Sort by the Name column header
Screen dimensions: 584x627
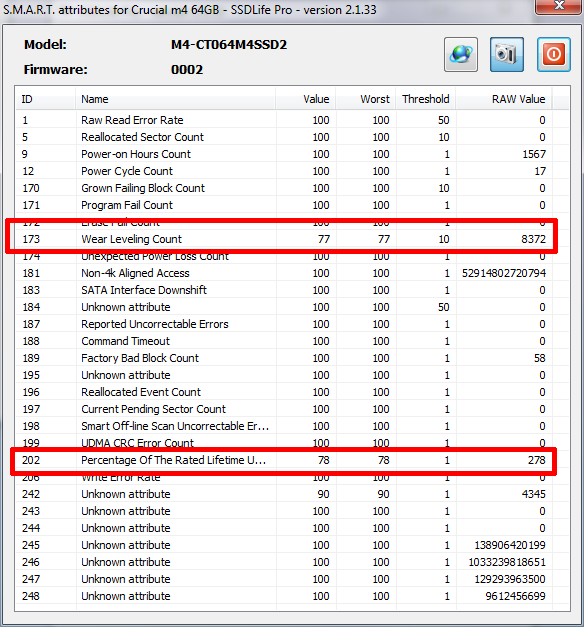pyautogui.click(x=175, y=99)
